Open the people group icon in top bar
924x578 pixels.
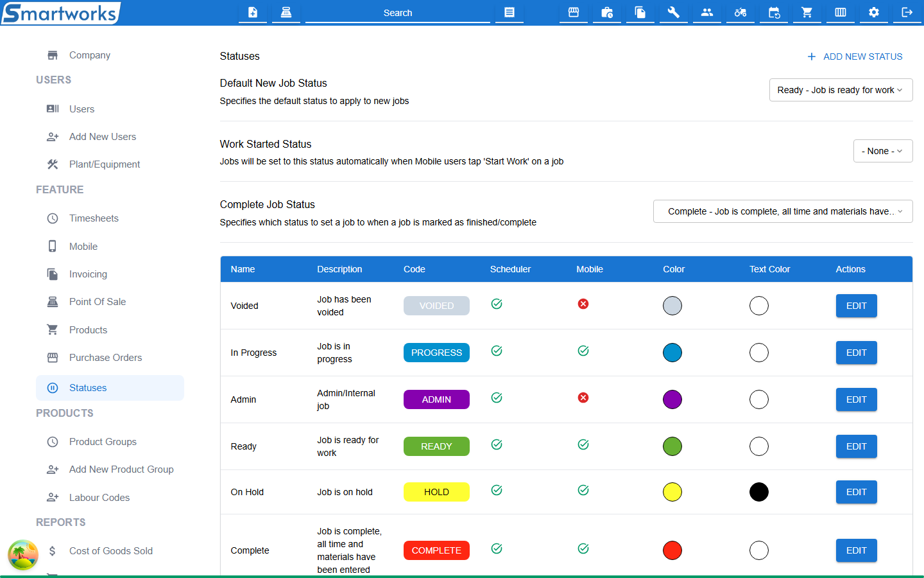click(707, 12)
